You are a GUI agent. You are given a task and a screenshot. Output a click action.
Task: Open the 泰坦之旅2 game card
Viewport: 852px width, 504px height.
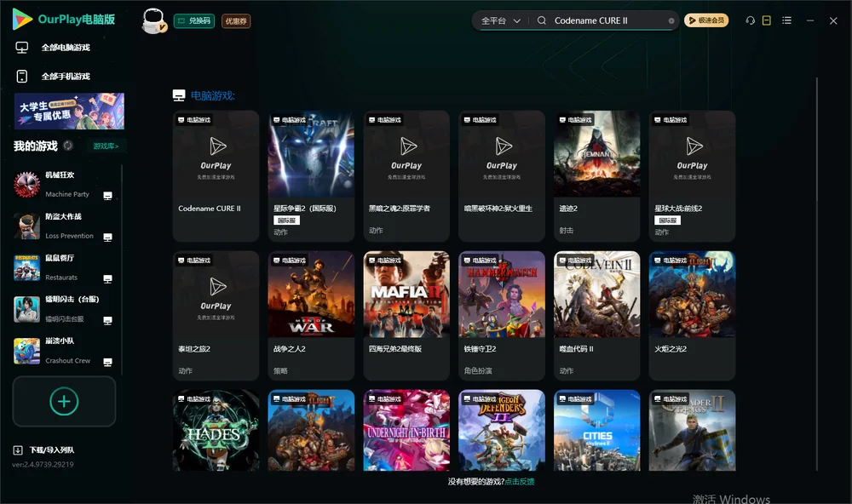point(216,316)
